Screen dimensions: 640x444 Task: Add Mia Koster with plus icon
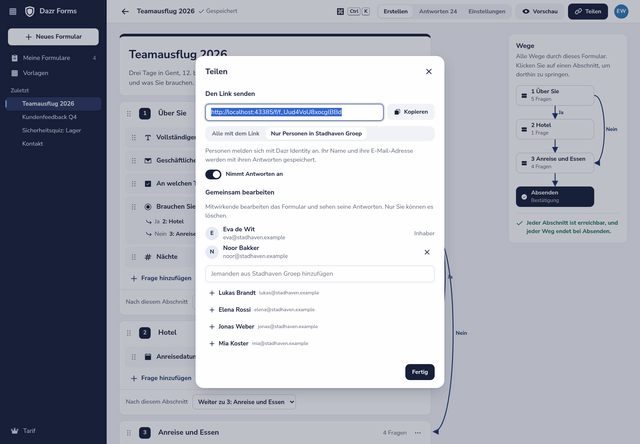pos(212,344)
